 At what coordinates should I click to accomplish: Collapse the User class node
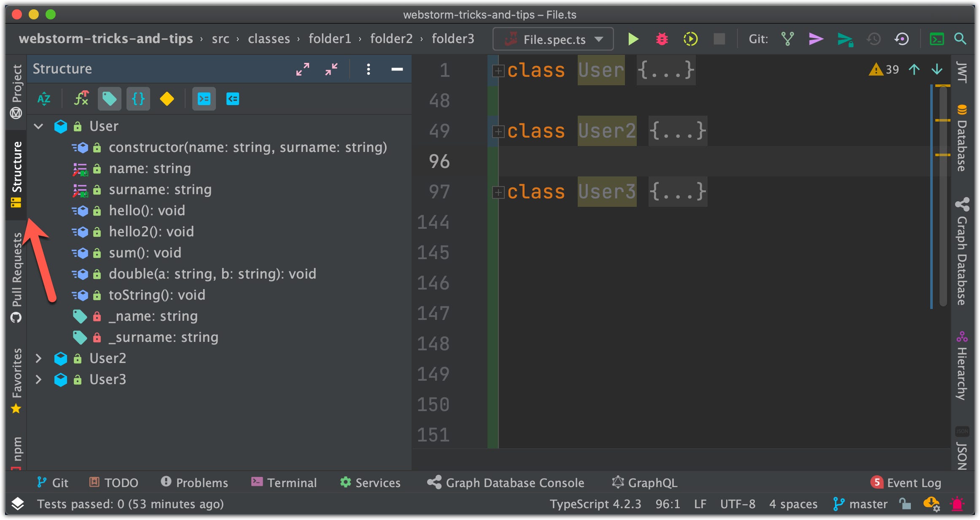tap(38, 126)
